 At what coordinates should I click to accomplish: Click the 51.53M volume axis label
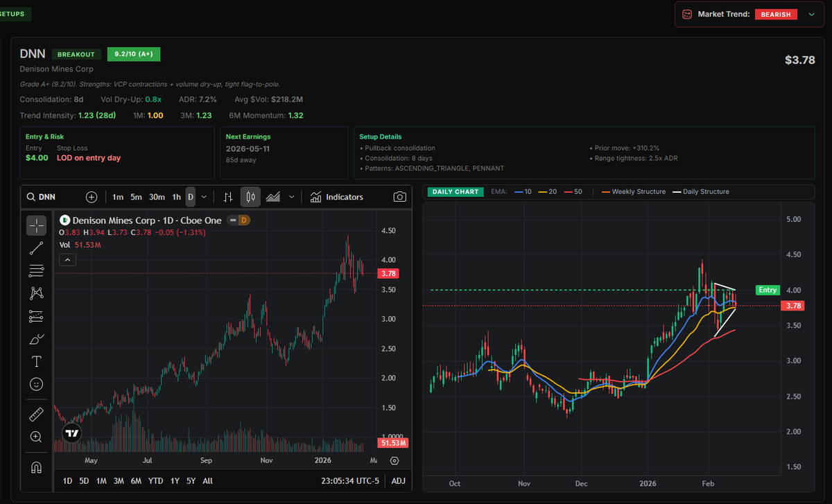click(x=393, y=442)
